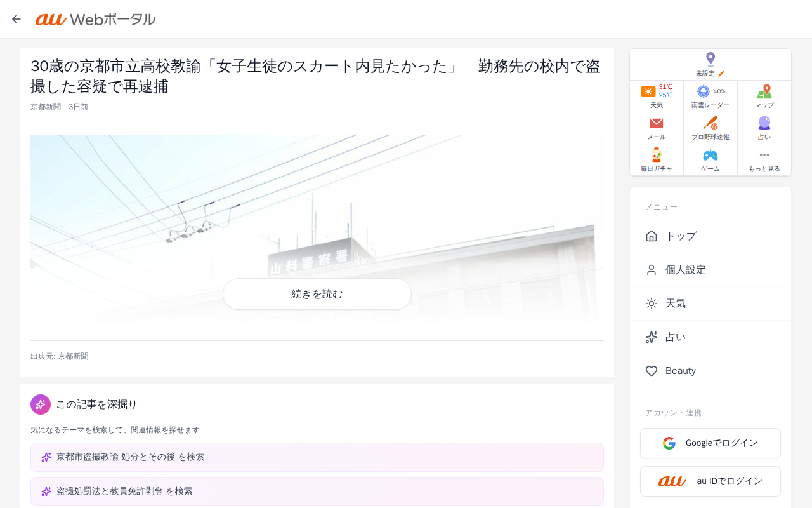Click 続きを読む to continue reading
The width and height of the screenshot is (812, 508).
click(x=317, y=294)
